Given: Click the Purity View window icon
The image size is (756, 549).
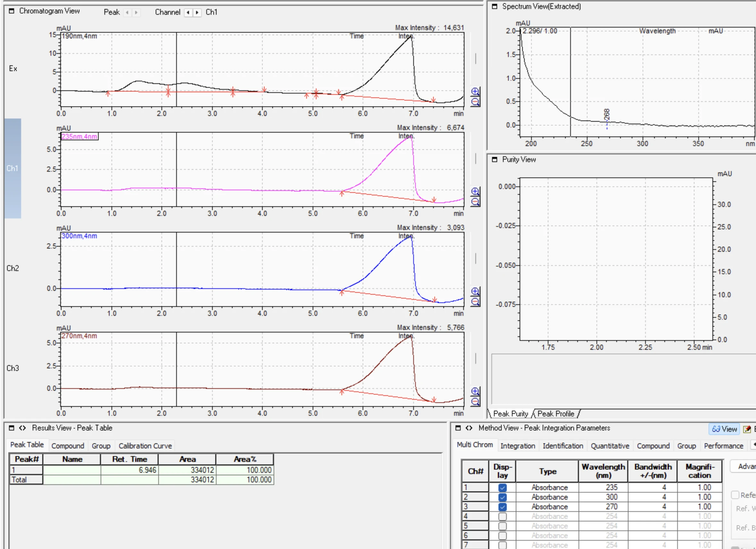Looking at the screenshot, I should tap(495, 159).
